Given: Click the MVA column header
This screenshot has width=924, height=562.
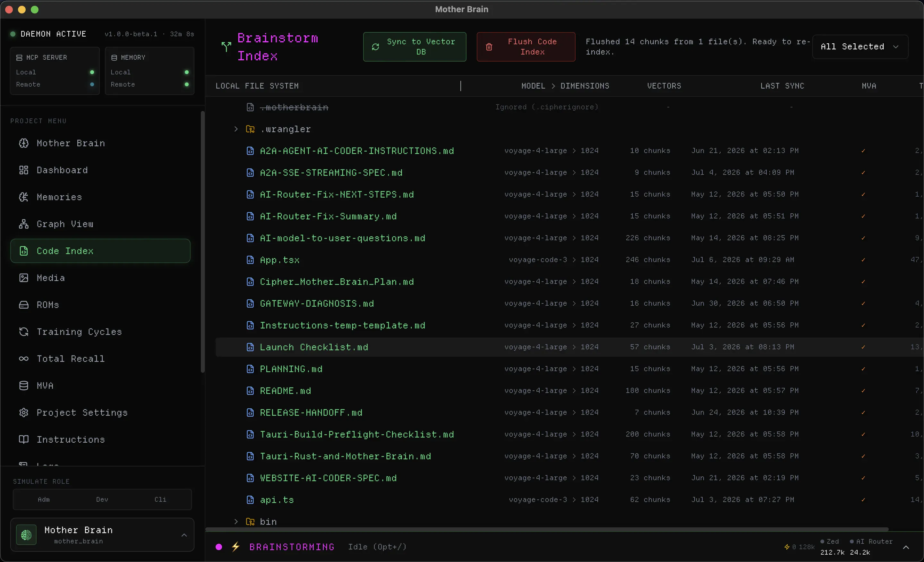Looking at the screenshot, I should (x=869, y=86).
